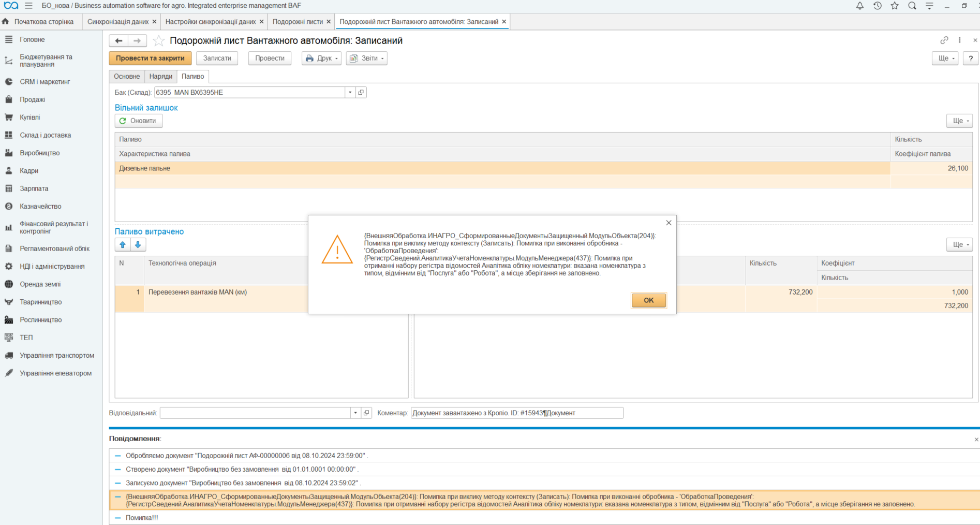Open Настройки синхронізації даних tab
The width and height of the screenshot is (980, 525).
[211, 22]
